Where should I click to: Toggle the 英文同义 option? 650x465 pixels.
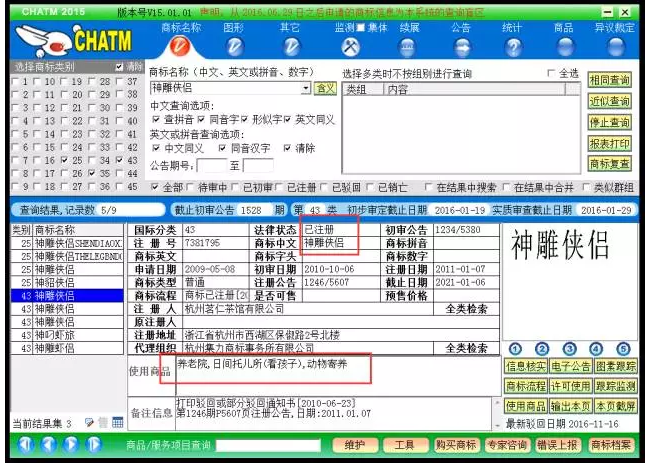click(x=288, y=119)
